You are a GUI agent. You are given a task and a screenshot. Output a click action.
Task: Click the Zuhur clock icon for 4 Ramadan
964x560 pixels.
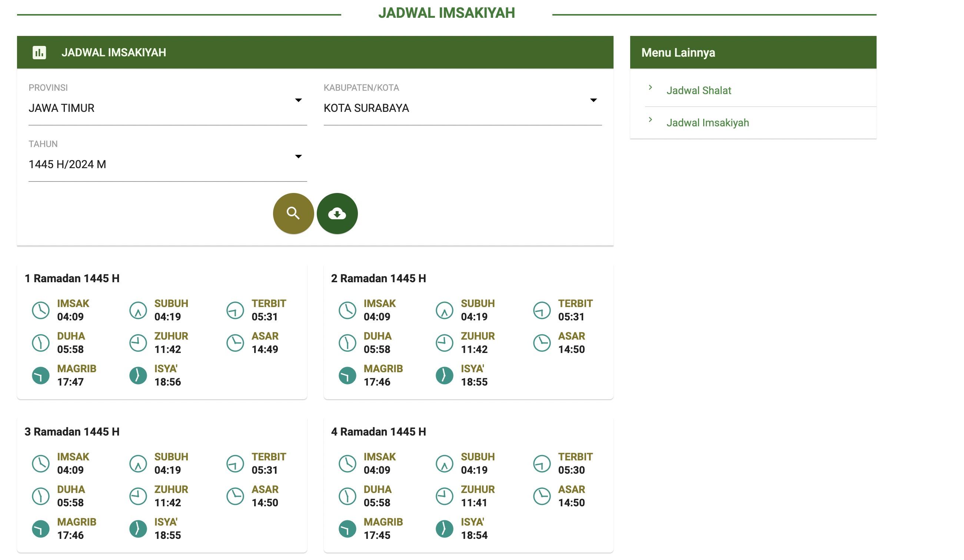[444, 496]
